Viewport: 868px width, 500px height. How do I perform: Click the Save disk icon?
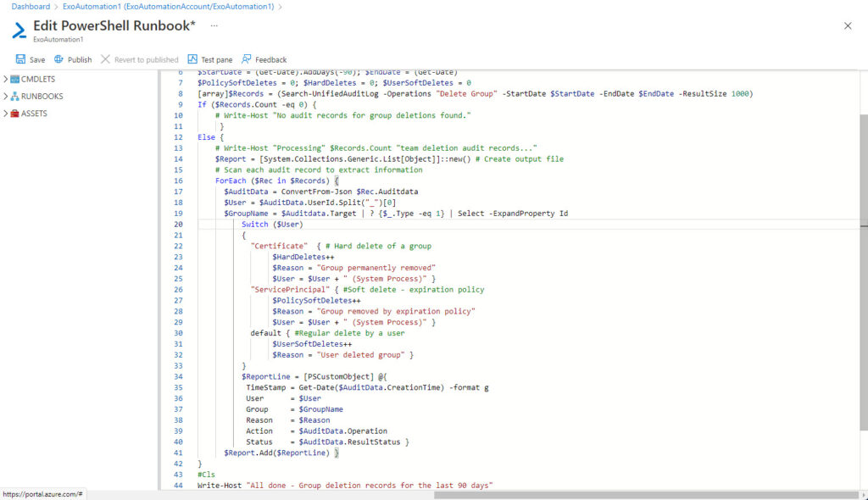(20, 58)
